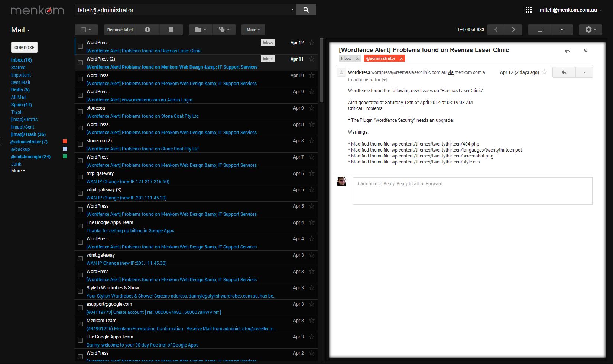Screen dimensions: 613x364
Task: Open the Move to folder menu
Action: pos(201,30)
